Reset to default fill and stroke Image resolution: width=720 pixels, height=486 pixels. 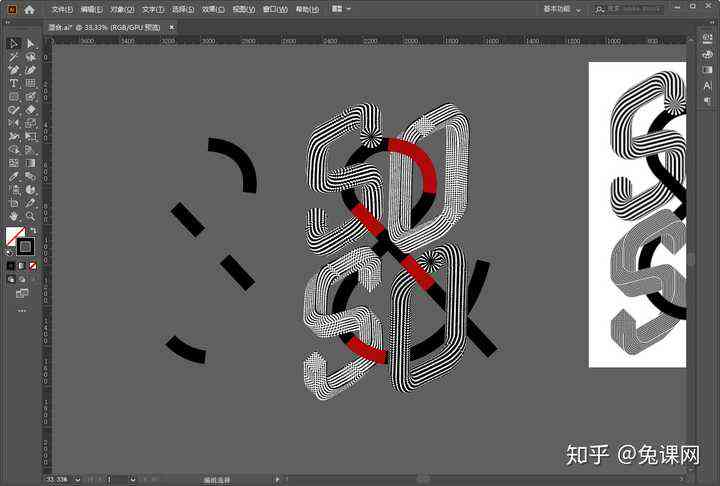click(10, 252)
